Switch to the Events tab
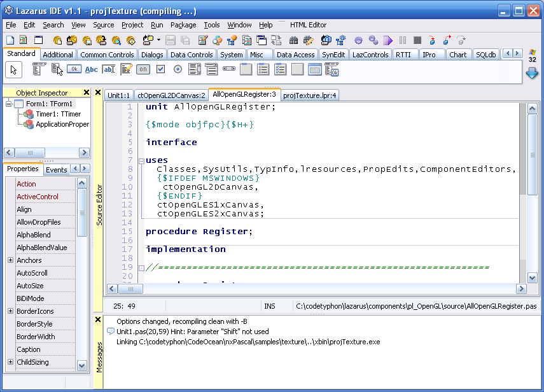This screenshot has width=544, height=392. (56, 170)
